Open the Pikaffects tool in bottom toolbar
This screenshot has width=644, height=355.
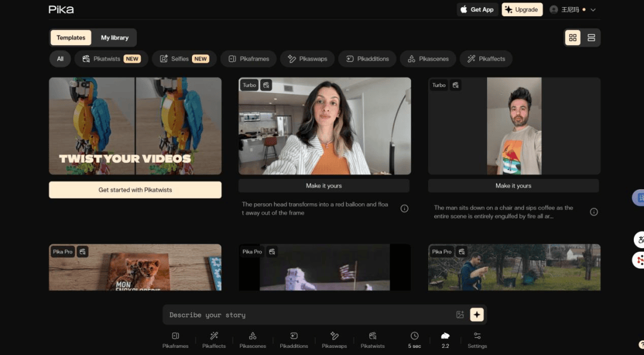click(x=214, y=340)
